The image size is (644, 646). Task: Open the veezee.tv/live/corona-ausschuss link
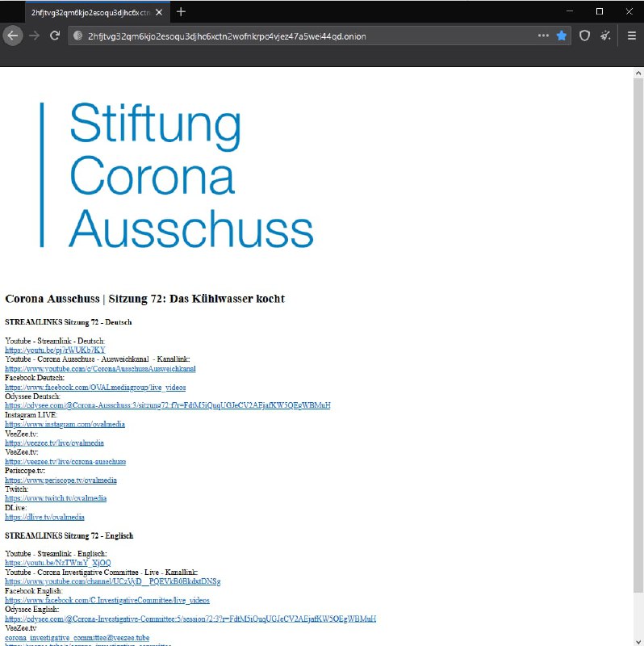[65, 462]
